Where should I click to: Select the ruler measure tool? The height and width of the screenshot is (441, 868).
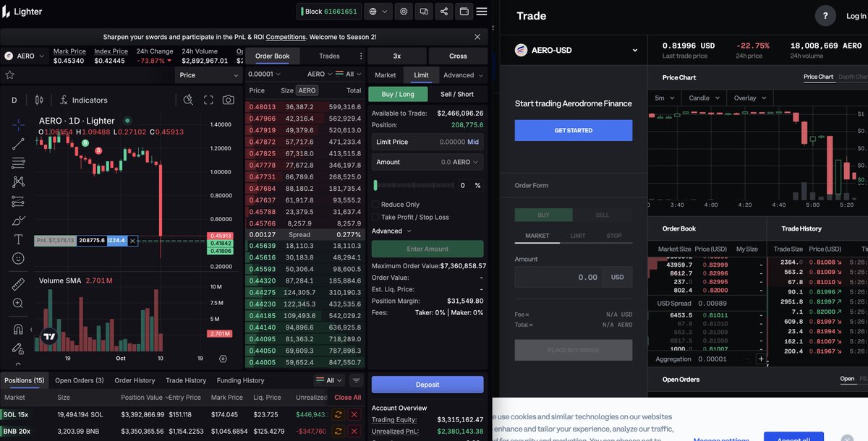click(18, 284)
